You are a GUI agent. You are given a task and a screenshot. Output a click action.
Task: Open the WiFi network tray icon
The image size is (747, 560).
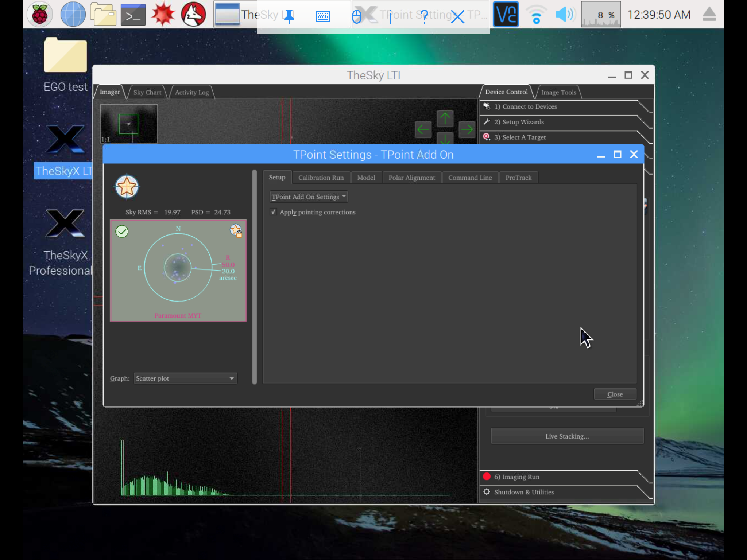click(x=536, y=15)
